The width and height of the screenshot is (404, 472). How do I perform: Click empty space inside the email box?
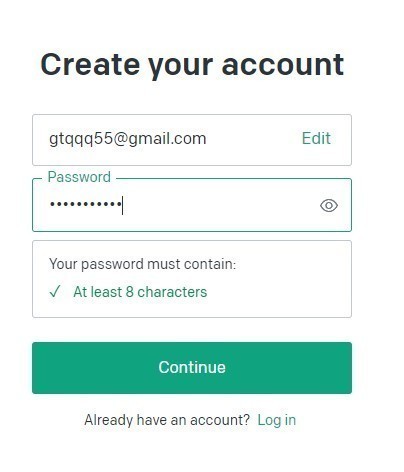(253, 140)
